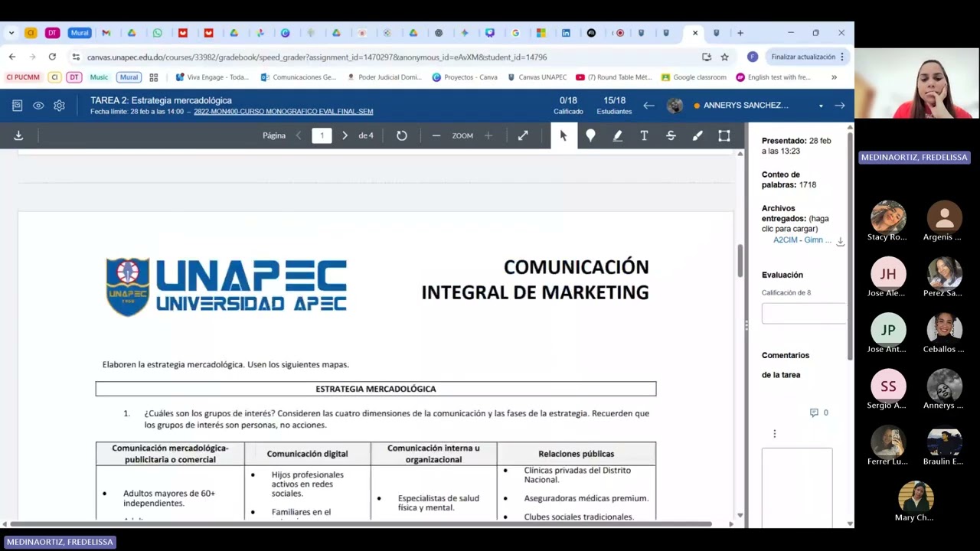Open the 2822-MON400 course link
980x551 pixels.
pos(283,112)
